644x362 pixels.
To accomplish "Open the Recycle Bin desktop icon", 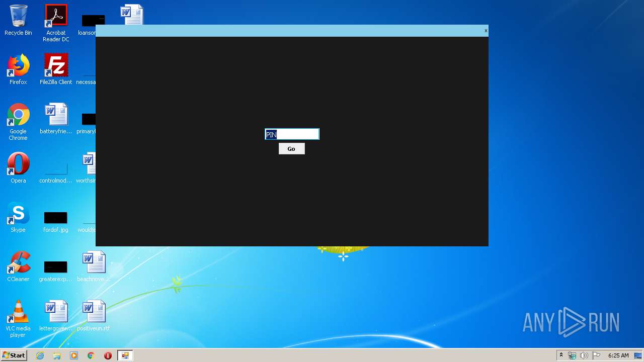I will tap(18, 20).
